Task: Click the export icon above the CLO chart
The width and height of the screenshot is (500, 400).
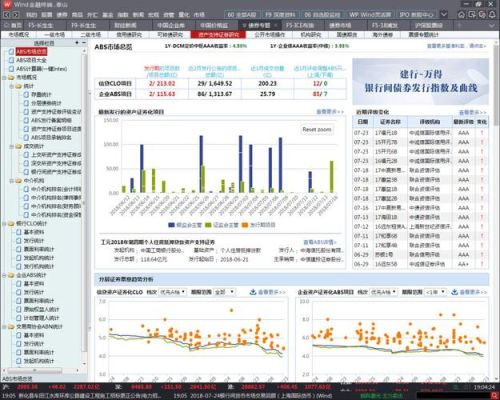Action: (253, 292)
